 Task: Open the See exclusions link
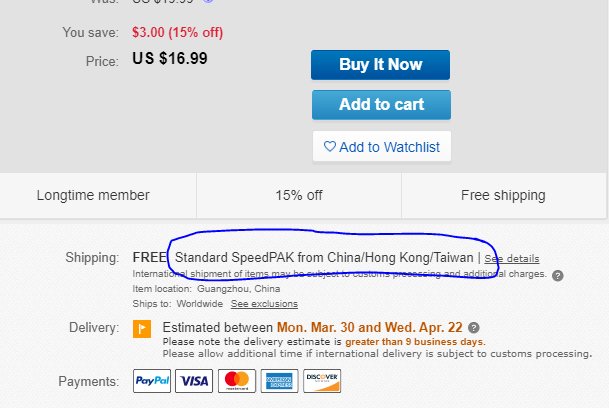click(x=264, y=304)
